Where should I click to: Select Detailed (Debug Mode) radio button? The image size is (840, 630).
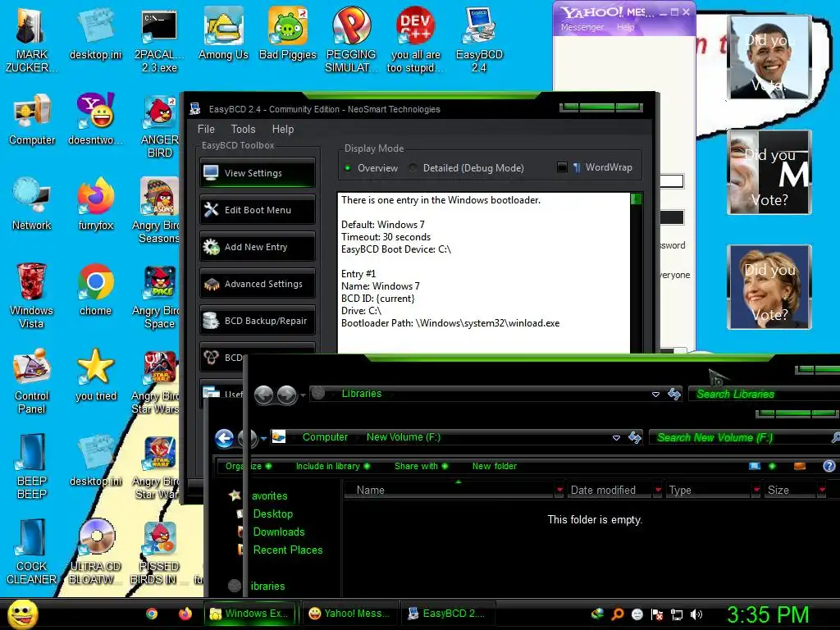(413, 167)
